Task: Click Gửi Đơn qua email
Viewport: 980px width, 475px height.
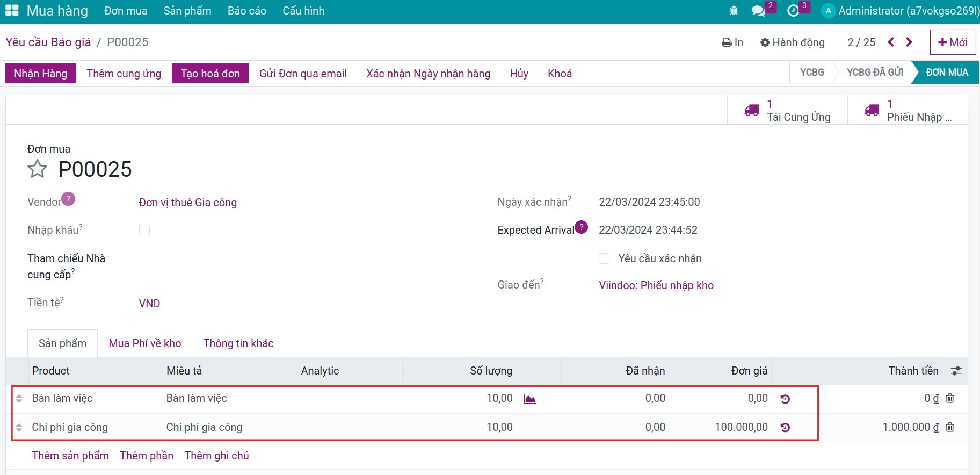Action: [x=303, y=74]
